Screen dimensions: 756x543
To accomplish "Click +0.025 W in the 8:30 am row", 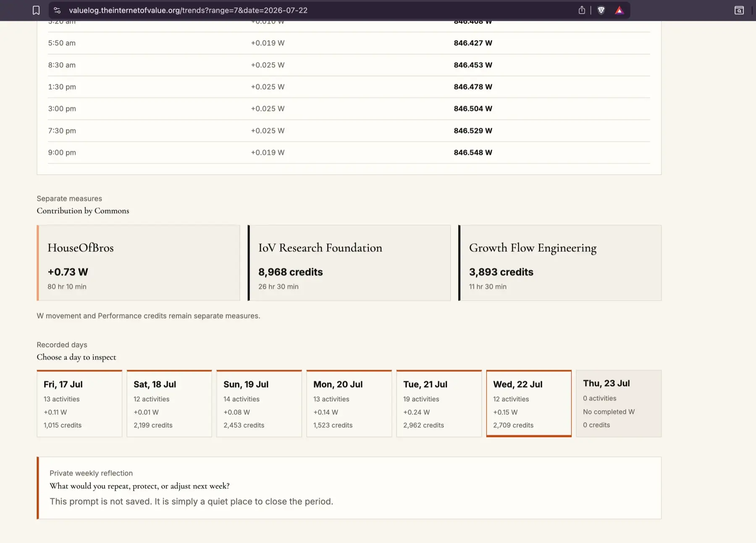I will (x=268, y=65).
